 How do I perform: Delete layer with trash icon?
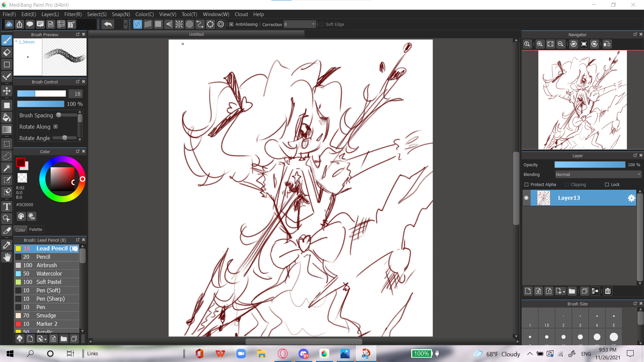point(608,291)
